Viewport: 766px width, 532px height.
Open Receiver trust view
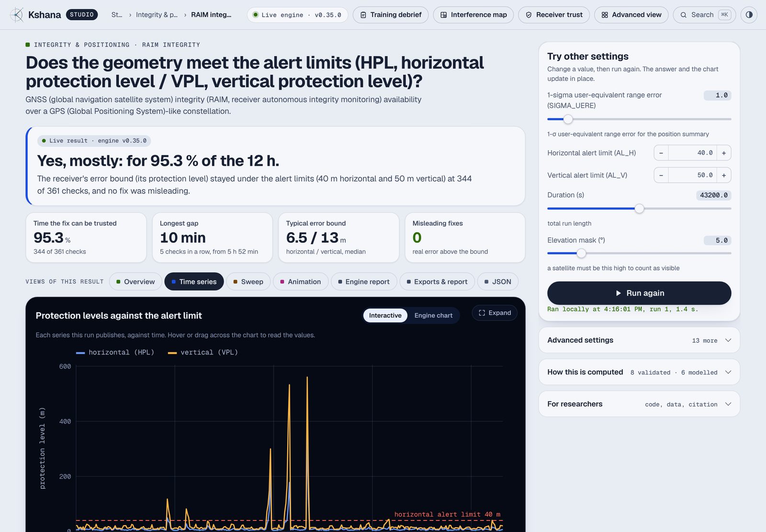coord(554,15)
